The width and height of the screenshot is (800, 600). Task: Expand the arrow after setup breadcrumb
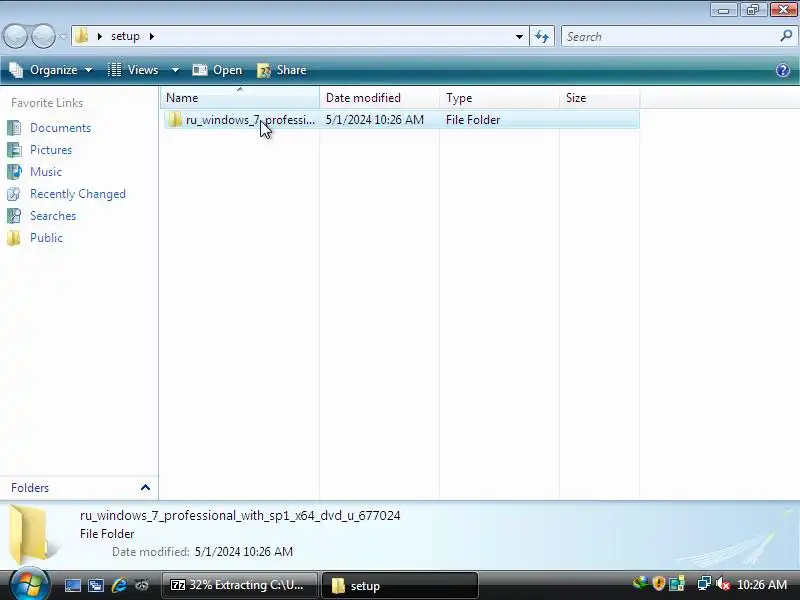point(152,36)
